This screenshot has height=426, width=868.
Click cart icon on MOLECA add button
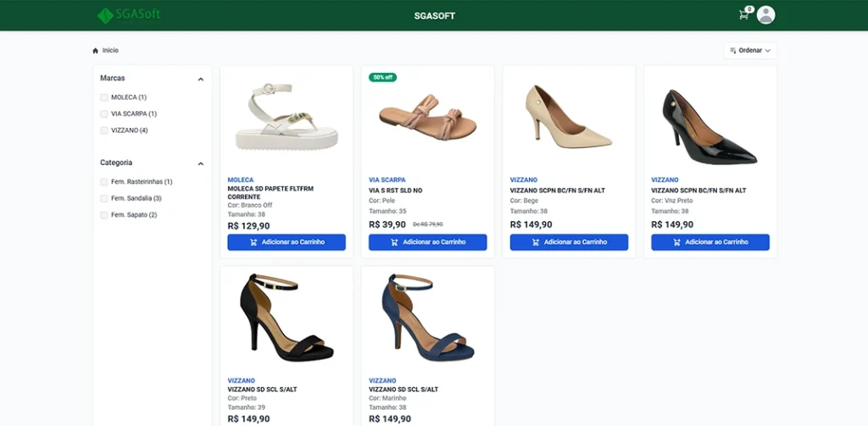click(x=253, y=242)
